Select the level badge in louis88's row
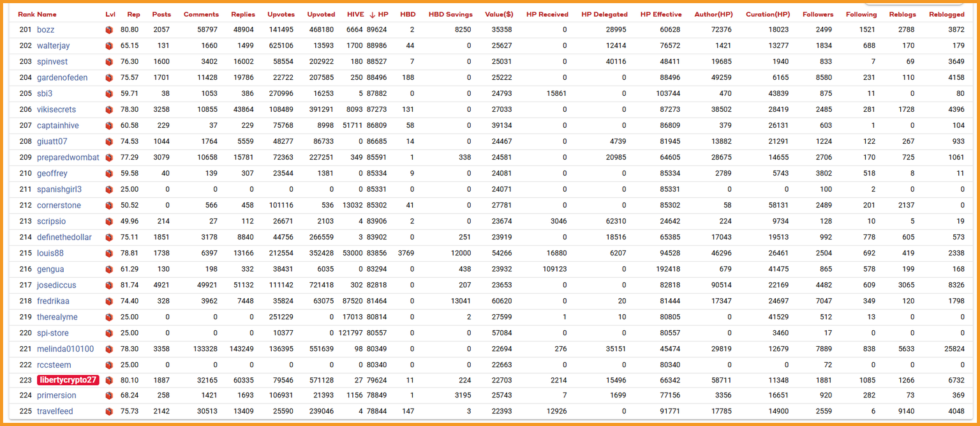 [109, 254]
